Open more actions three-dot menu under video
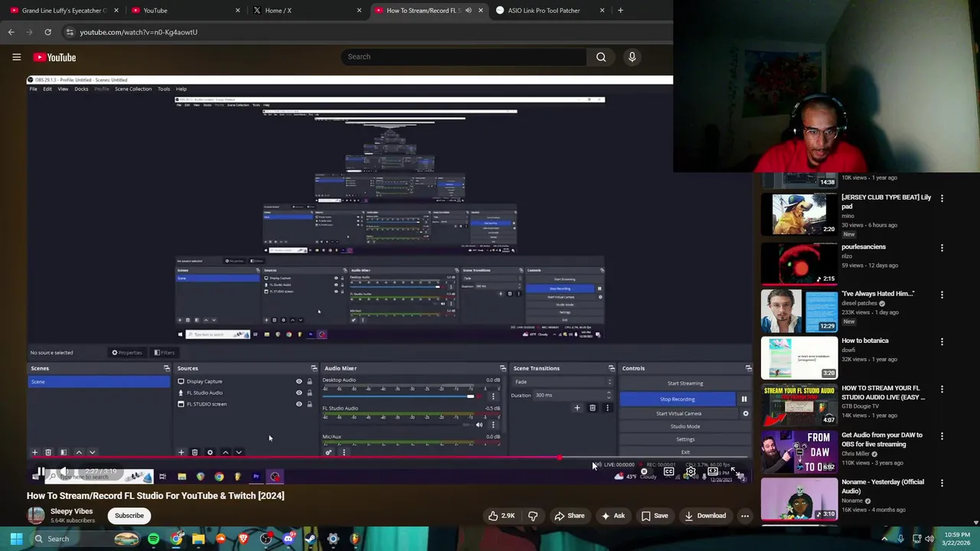980x551 pixels. pyautogui.click(x=744, y=516)
